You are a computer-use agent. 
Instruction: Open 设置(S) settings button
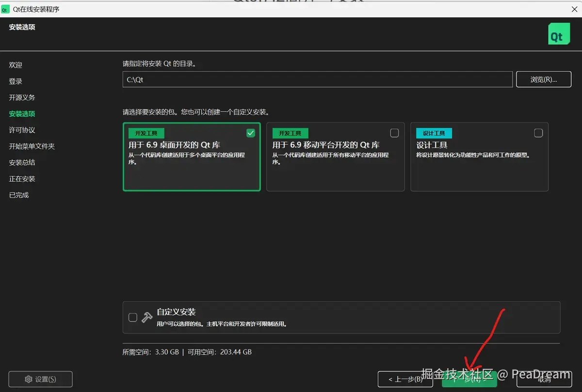coord(41,379)
